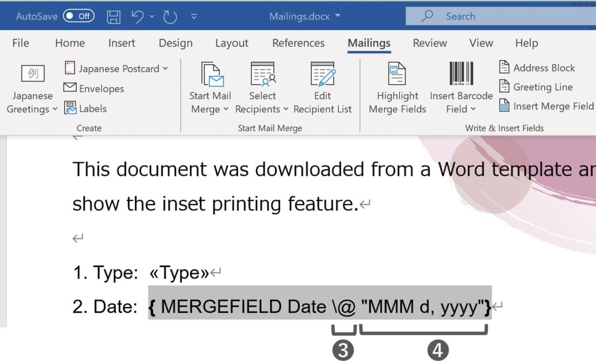The image size is (596, 364).
Task: Open the Start Mail Merge dropdown
Action: point(210,88)
